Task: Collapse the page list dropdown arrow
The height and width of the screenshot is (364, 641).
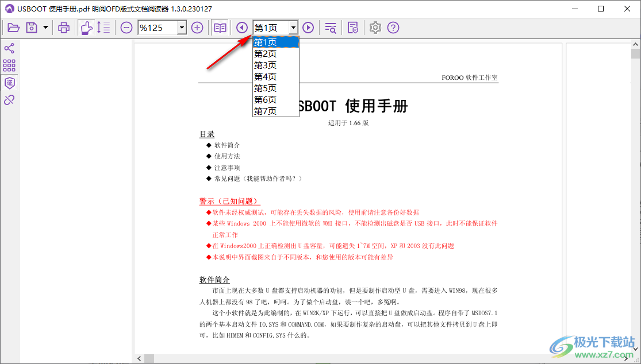Action: [293, 28]
